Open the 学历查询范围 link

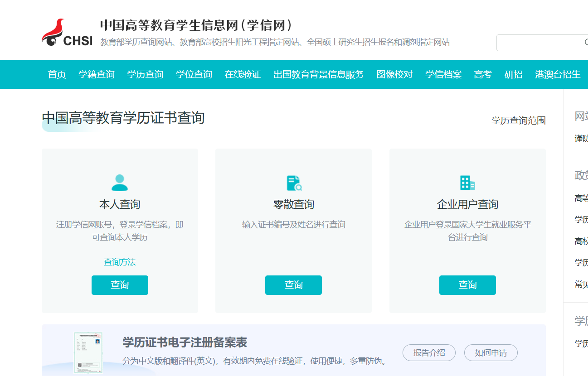[x=519, y=121]
